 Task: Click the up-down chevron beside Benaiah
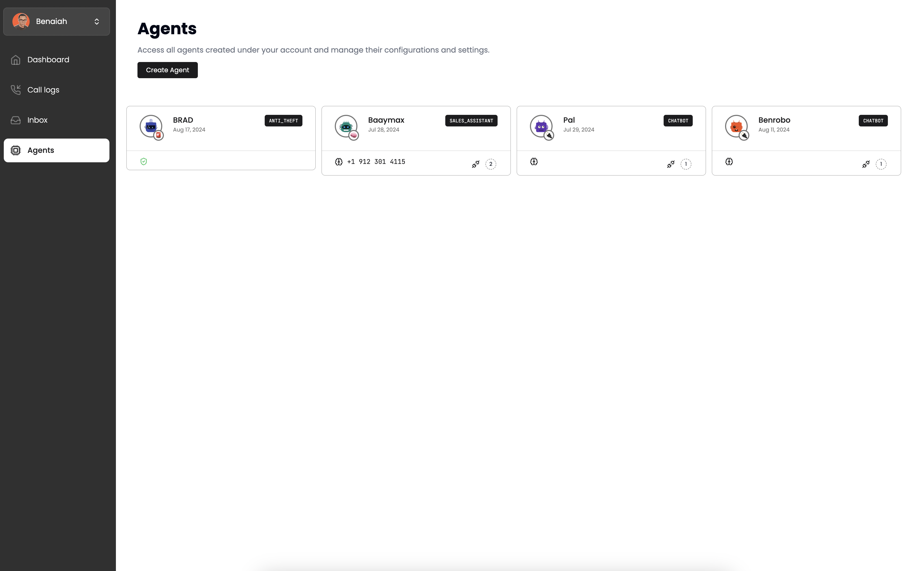click(x=97, y=22)
